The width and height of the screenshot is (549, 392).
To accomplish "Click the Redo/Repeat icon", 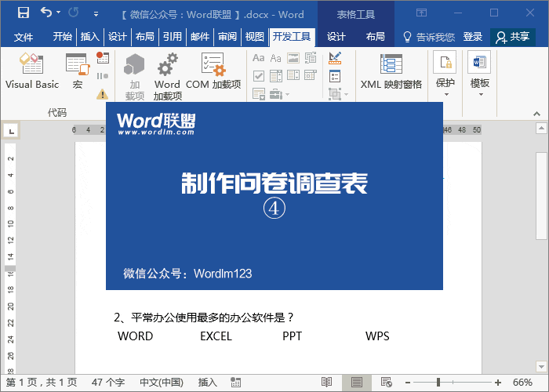I will (x=73, y=13).
